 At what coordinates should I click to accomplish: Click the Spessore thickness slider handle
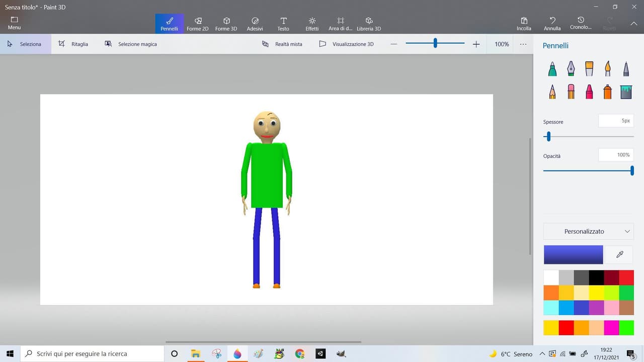548,136
